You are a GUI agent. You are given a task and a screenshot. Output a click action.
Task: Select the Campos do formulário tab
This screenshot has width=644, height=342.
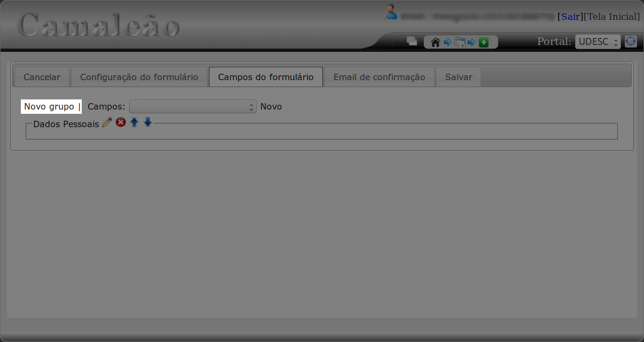click(266, 77)
